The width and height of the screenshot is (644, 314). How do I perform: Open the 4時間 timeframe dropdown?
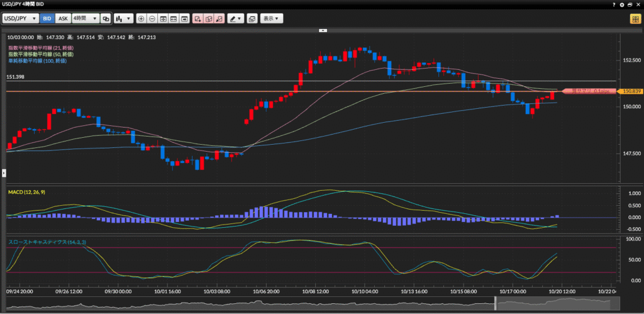(x=85, y=19)
